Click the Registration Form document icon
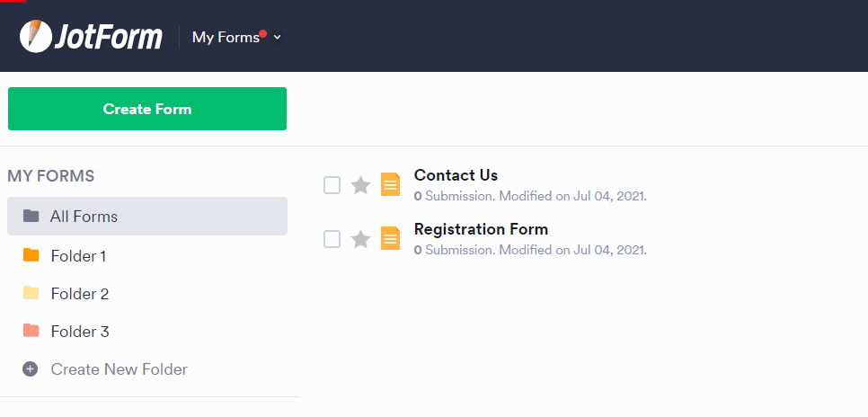This screenshot has width=868, height=417. (390, 238)
